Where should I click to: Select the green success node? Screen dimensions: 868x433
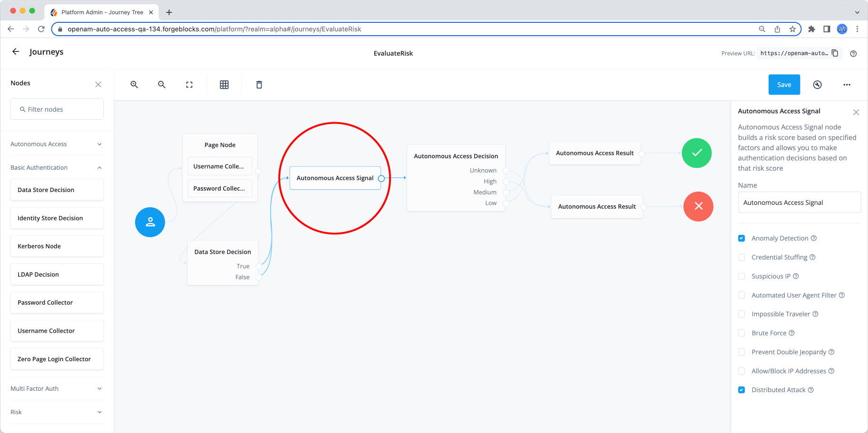[697, 153]
